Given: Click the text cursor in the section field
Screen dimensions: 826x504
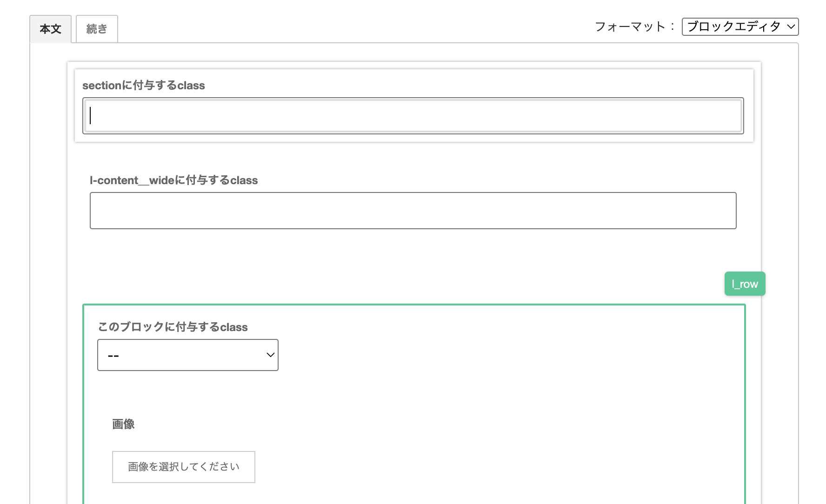Looking at the screenshot, I should click(x=91, y=116).
